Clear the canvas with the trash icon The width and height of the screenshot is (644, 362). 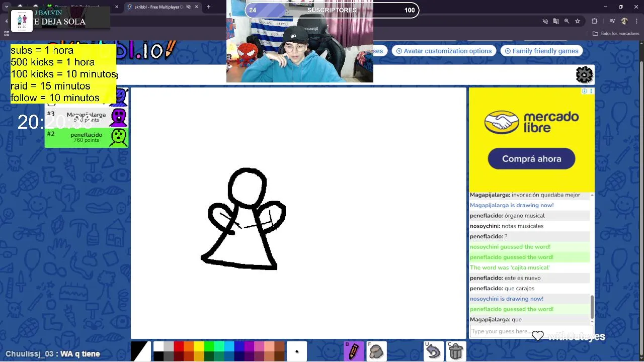tap(456, 351)
